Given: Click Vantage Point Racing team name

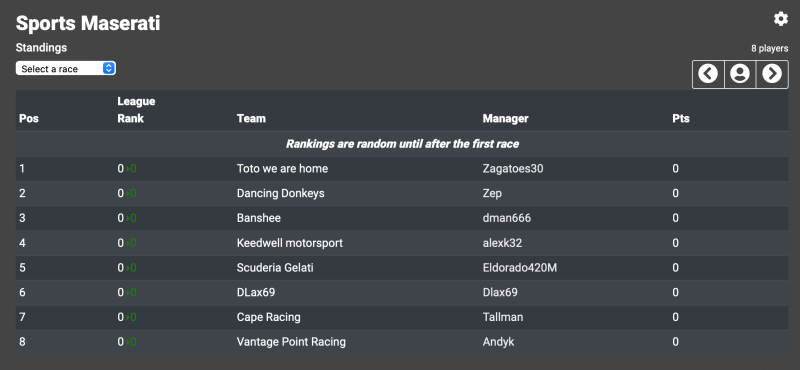Looking at the screenshot, I should 291,342.
